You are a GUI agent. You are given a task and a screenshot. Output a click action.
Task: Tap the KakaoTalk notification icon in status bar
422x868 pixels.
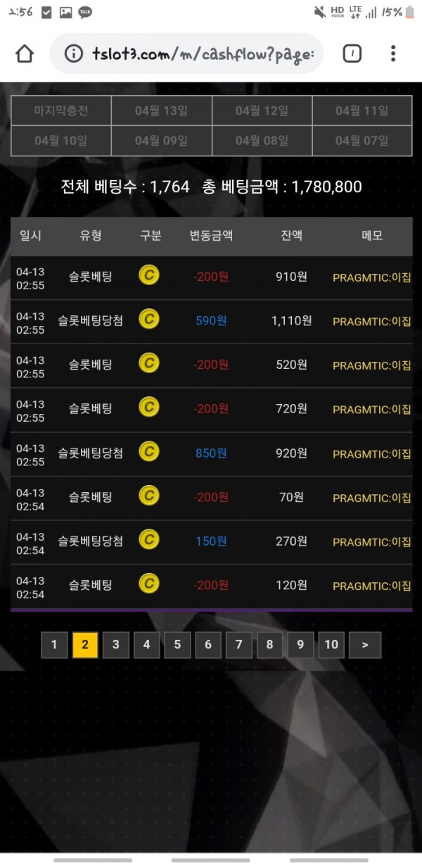[x=85, y=12]
